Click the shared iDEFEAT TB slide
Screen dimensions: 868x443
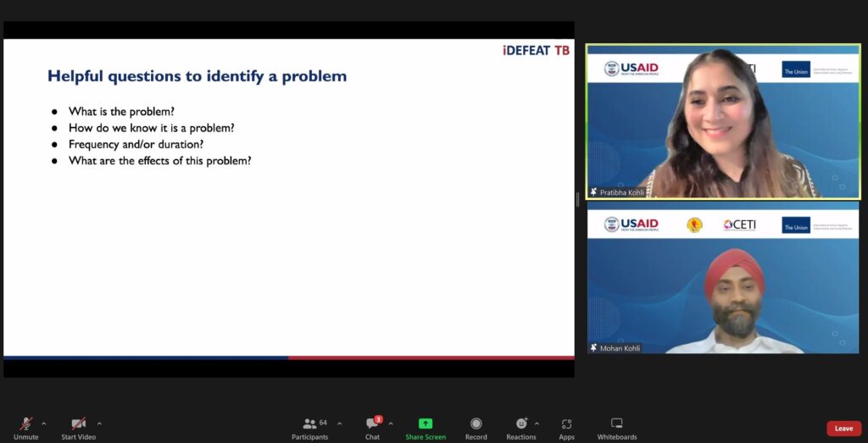[288, 199]
